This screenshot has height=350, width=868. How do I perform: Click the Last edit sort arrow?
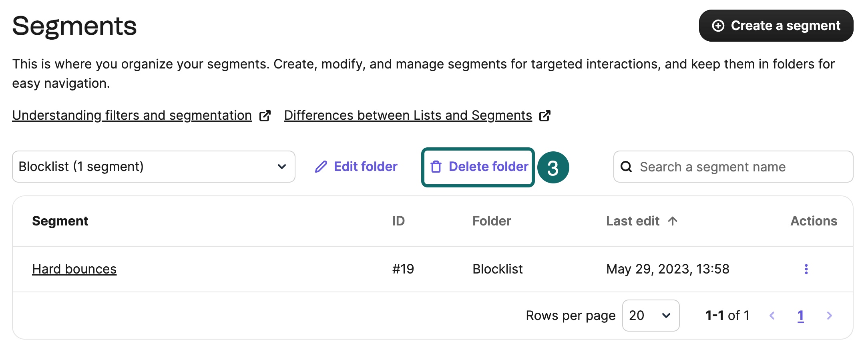(673, 221)
